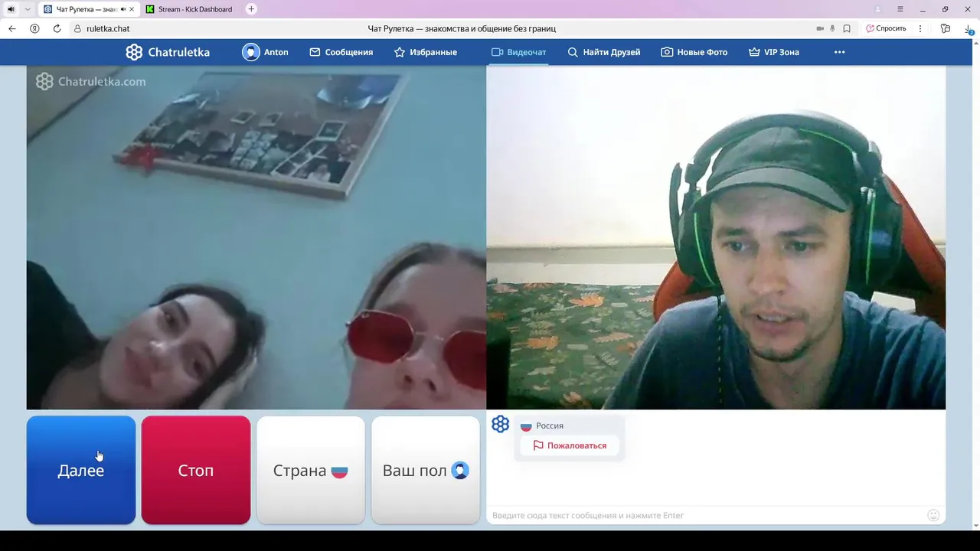Open the vertical dots page menu

coord(920,28)
